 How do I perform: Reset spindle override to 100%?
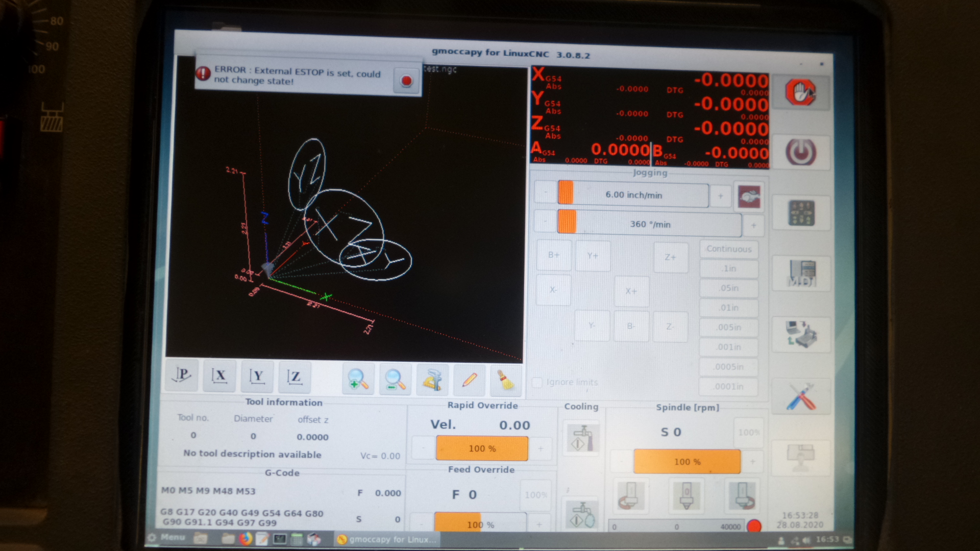[x=749, y=433]
